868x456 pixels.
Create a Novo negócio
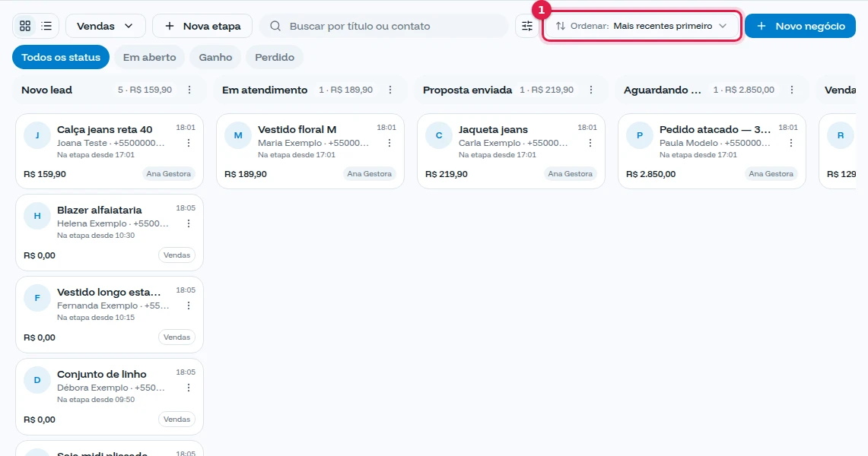click(800, 26)
